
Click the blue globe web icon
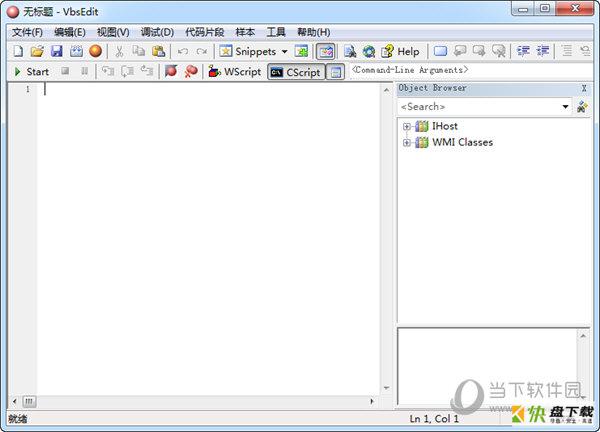tap(369, 51)
